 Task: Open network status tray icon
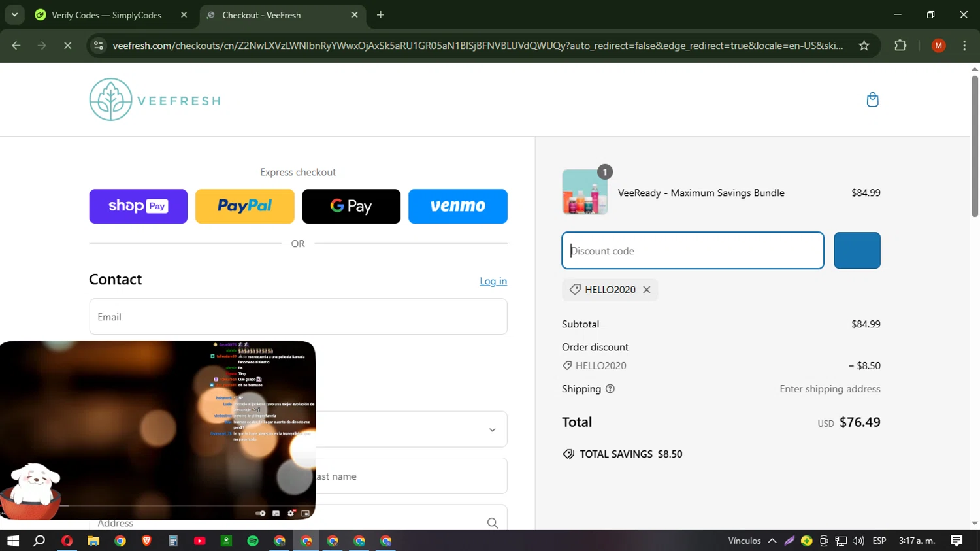(x=841, y=541)
